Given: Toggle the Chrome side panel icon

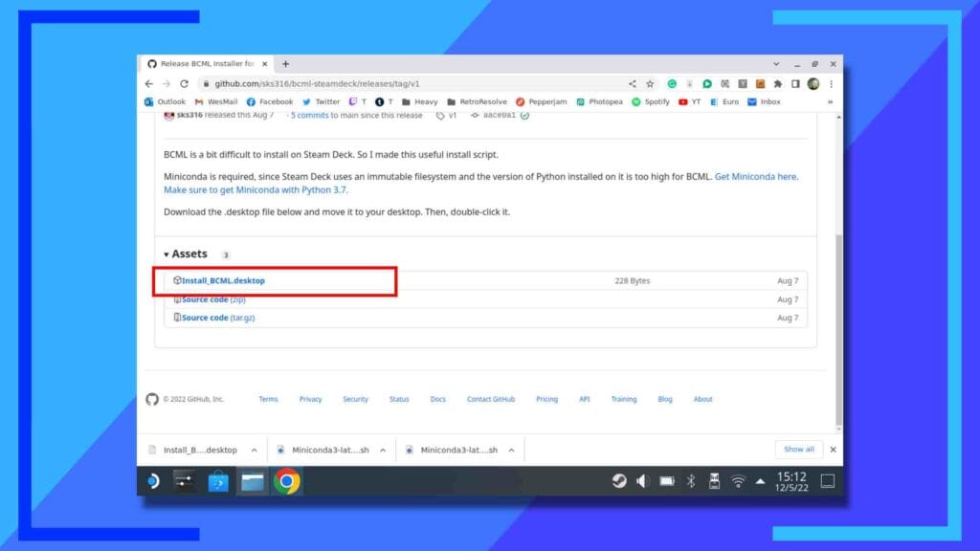Looking at the screenshot, I should [795, 84].
